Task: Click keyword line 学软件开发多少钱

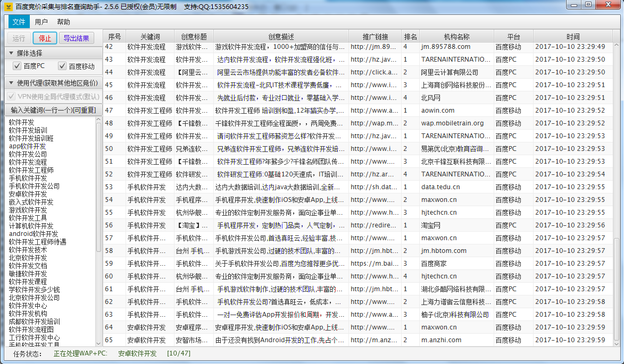Action: click(x=34, y=290)
